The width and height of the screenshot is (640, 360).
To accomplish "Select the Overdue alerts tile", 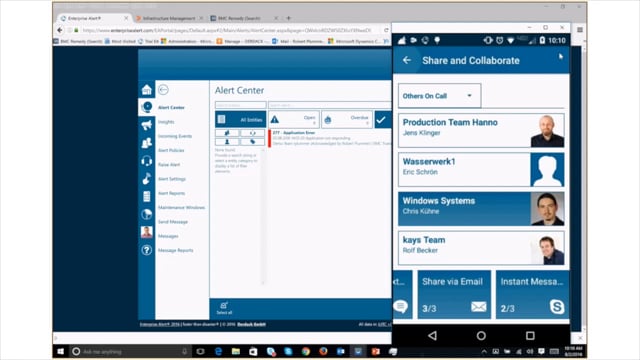I will [x=347, y=119].
